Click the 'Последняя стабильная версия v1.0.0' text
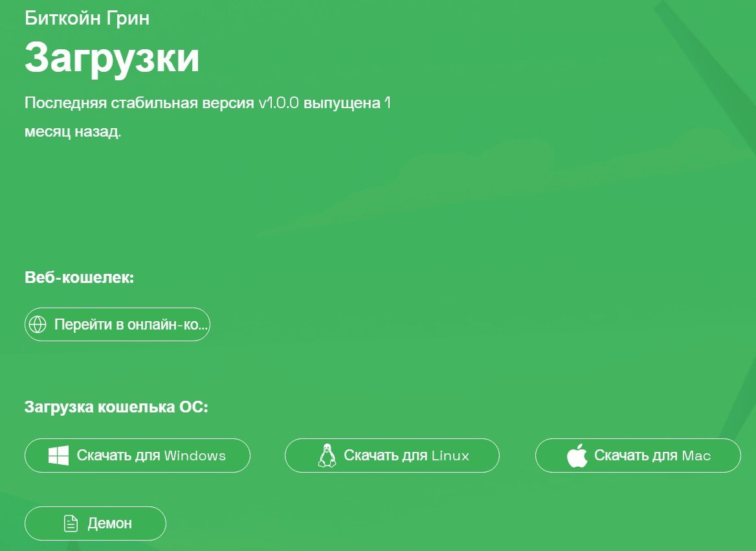 [162, 103]
